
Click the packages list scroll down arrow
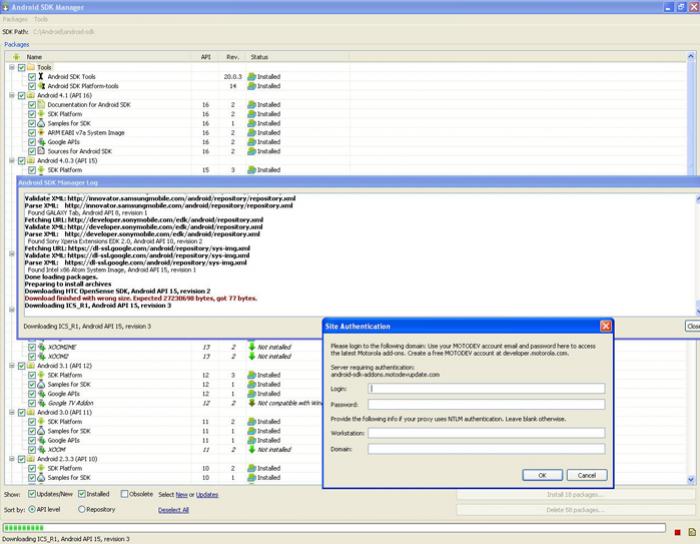(691, 479)
